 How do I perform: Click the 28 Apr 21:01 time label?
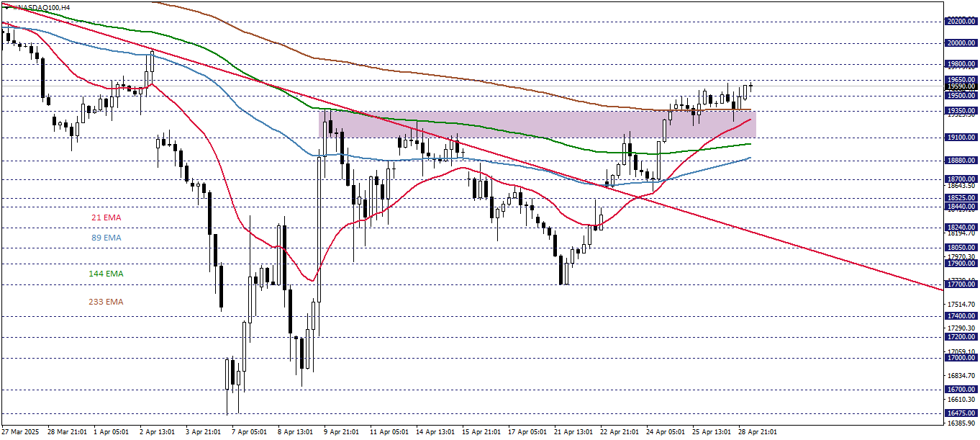(x=758, y=432)
